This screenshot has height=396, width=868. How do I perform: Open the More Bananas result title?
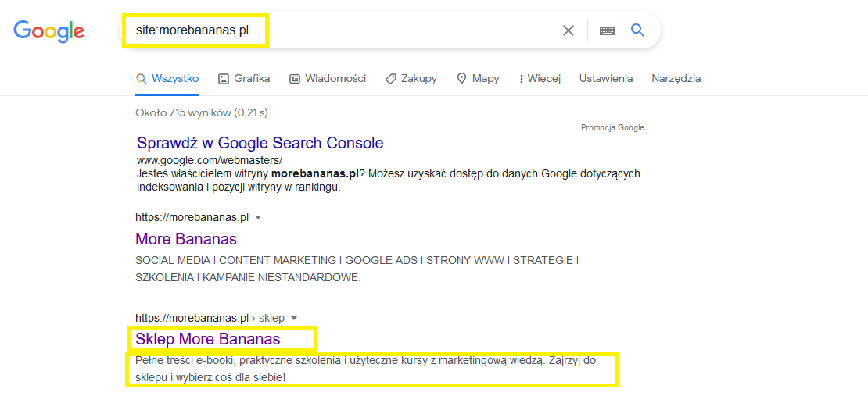(186, 239)
